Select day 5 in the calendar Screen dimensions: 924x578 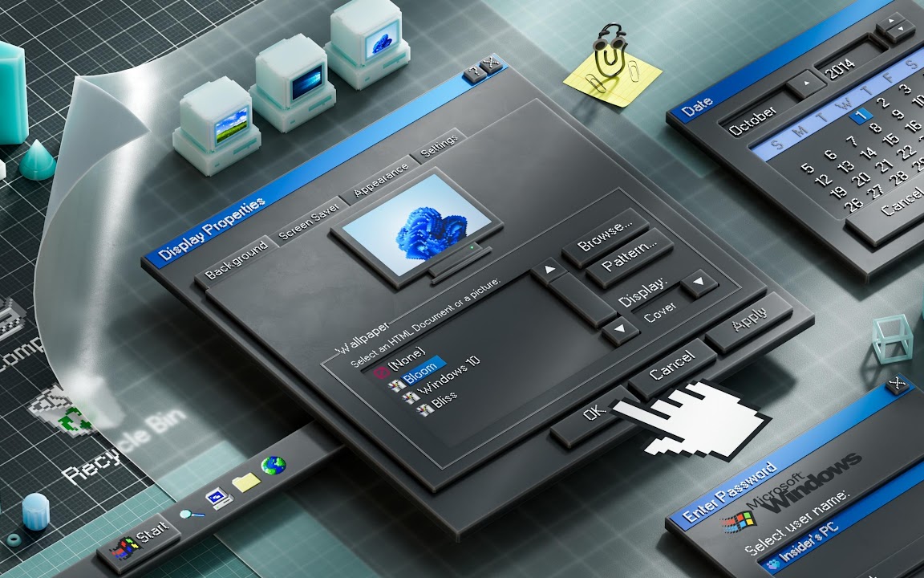coord(808,168)
